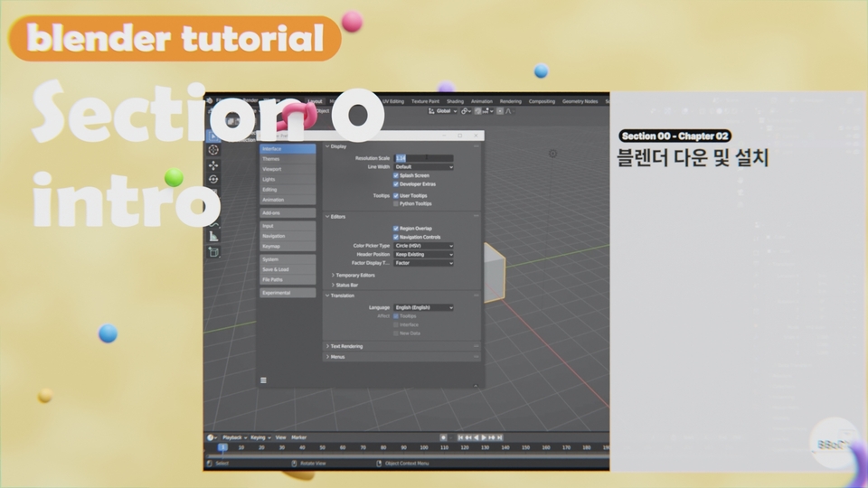Viewport: 868px width, 488px height.
Task: Toggle the Navigation Controls checkbox
Action: click(x=396, y=238)
